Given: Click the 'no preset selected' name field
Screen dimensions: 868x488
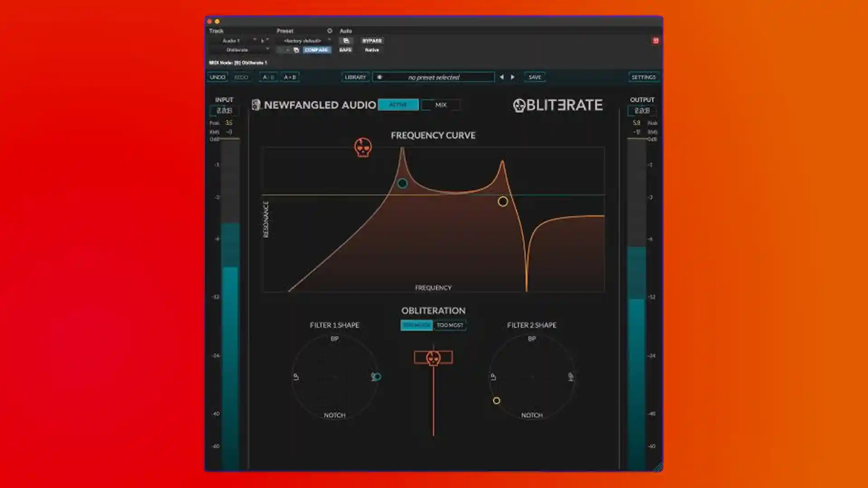Looking at the screenshot, I should pyautogui.click(x=434, y=77).
